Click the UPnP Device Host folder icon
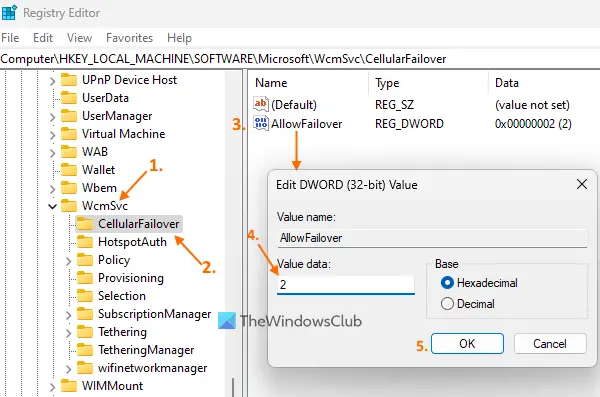The width and height of the screenshot is (600, 397). [69, 80]
